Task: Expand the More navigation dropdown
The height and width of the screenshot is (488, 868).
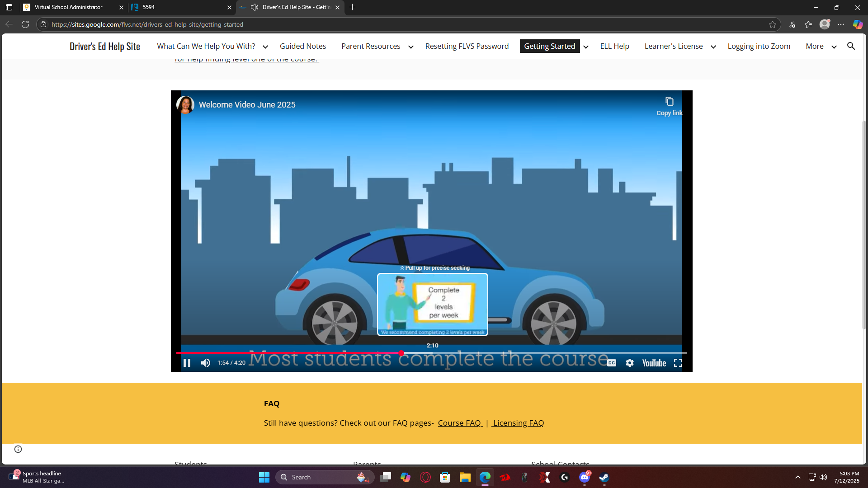Action: (834, 47)
